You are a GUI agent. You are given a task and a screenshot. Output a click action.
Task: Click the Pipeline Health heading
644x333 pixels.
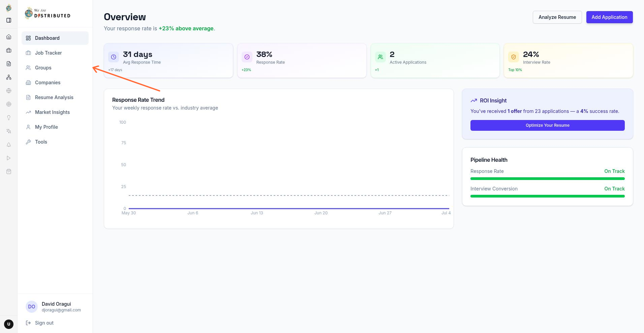tap(489, 160)
